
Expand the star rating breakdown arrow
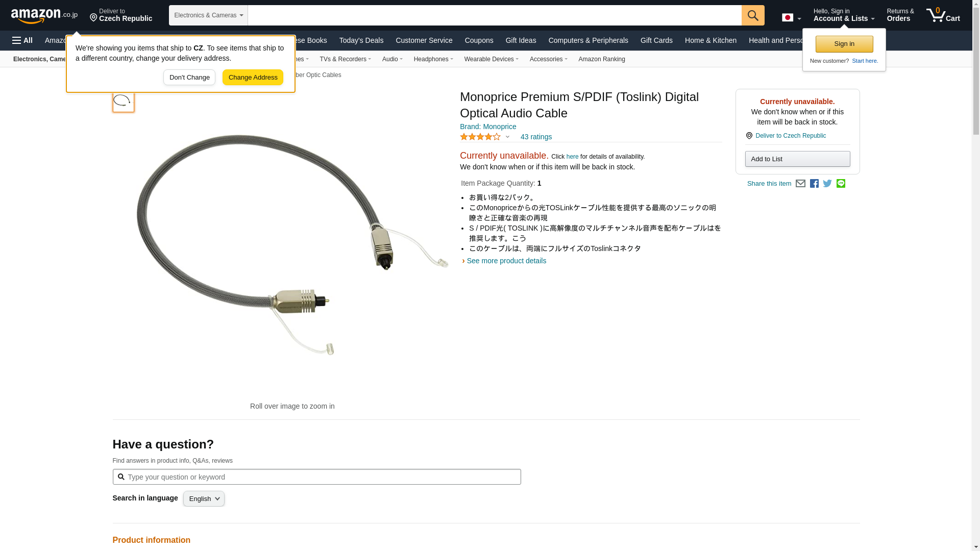click(x=507, y=137)
